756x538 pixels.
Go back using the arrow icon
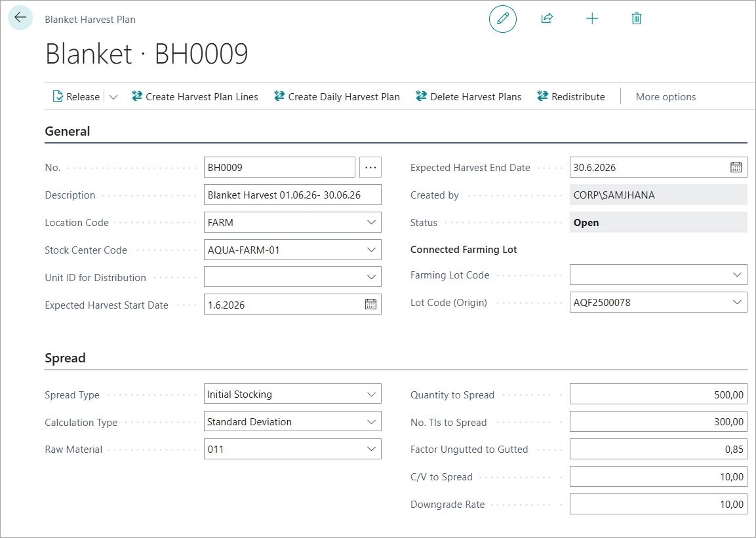(x=20, y=18)
